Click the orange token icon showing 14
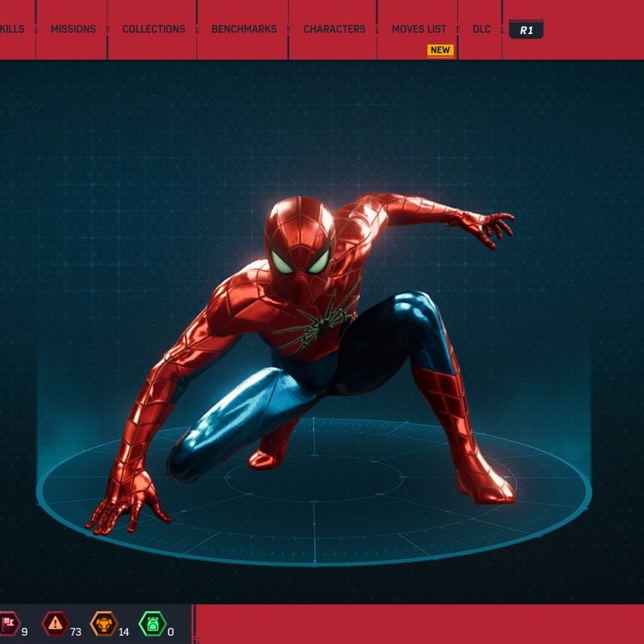This screenshot has width=644, height=644. (104, 623)
